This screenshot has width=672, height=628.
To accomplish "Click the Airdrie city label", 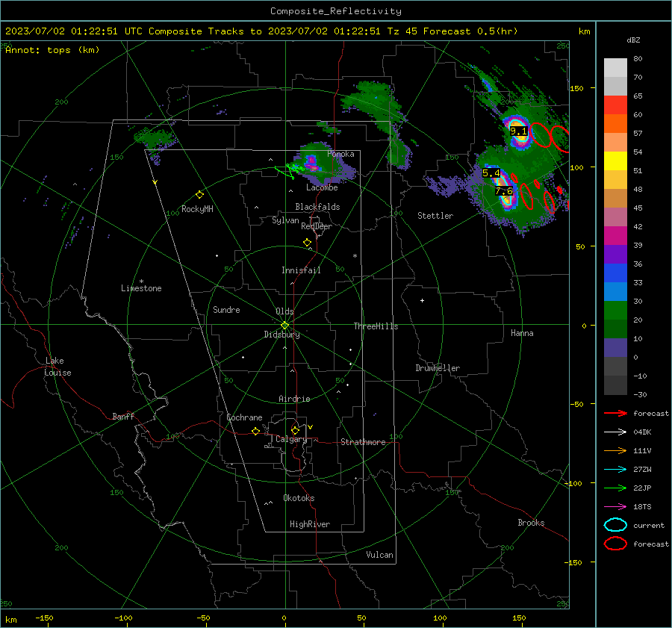I will coord(294,399).
